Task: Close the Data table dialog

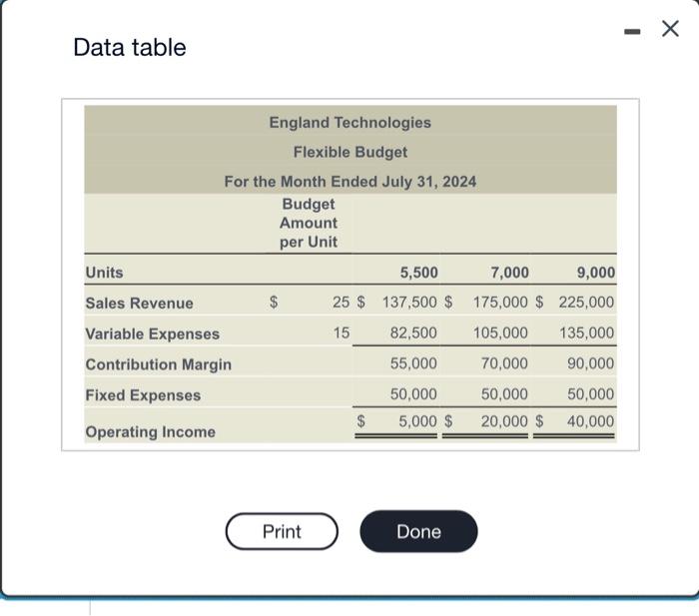Action: coord(671,29)
